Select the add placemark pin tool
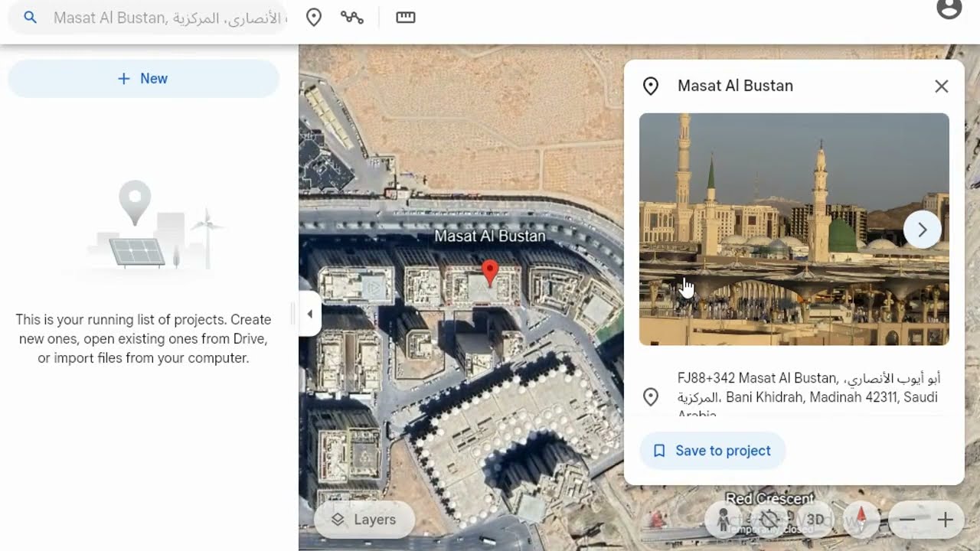The height and width of the screenshot is (551, 980). [x=314, y=18]
